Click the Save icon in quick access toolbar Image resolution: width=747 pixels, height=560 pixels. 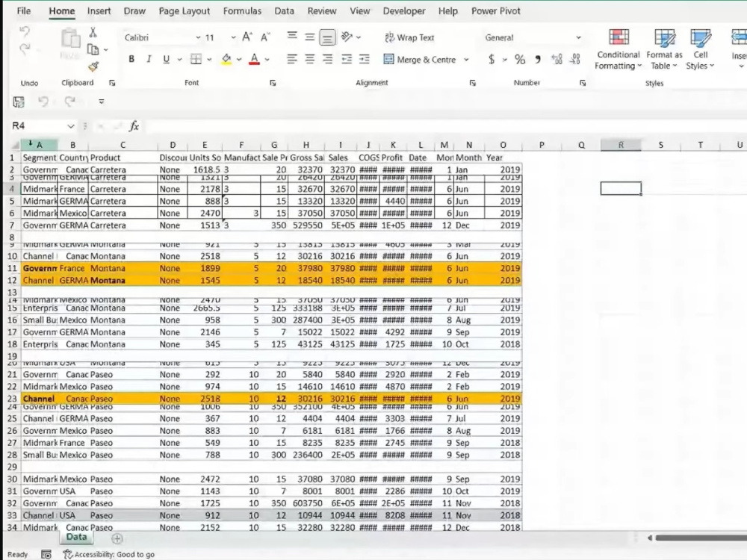click(19, 102)
